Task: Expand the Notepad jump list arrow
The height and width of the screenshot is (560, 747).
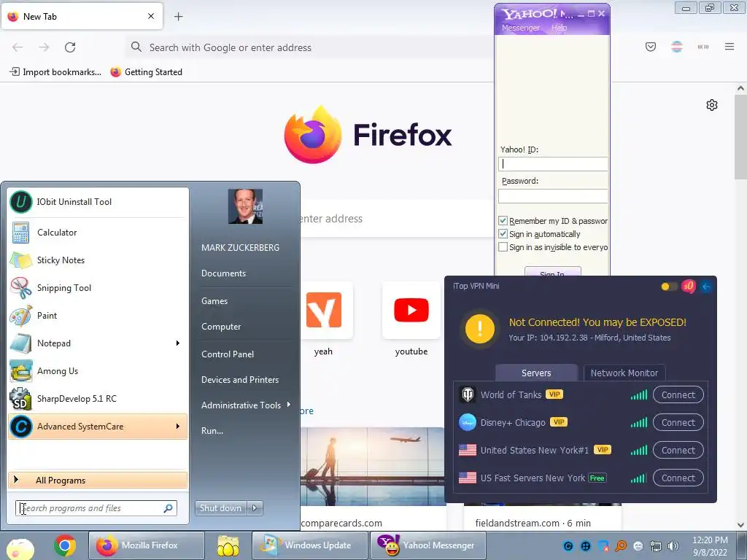Action: (178, 343)
